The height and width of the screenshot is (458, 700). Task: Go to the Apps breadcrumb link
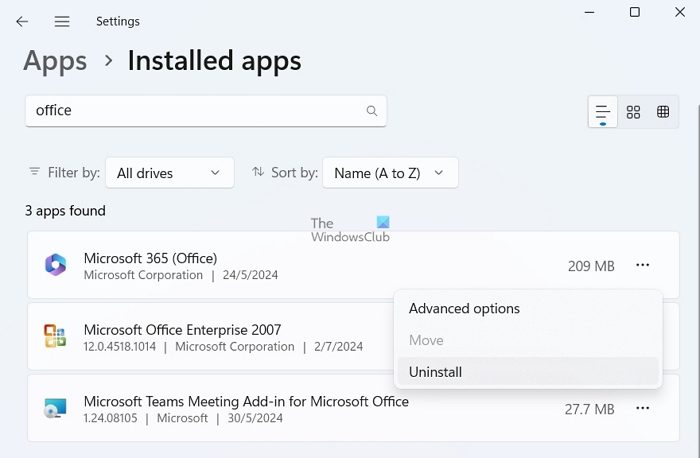click(55, 61)
